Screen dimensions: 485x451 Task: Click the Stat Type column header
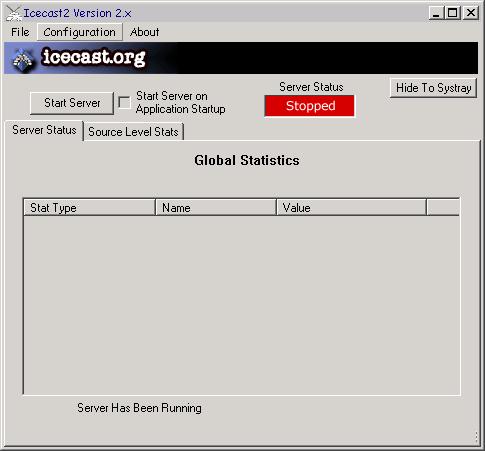(x=89, y=208)
